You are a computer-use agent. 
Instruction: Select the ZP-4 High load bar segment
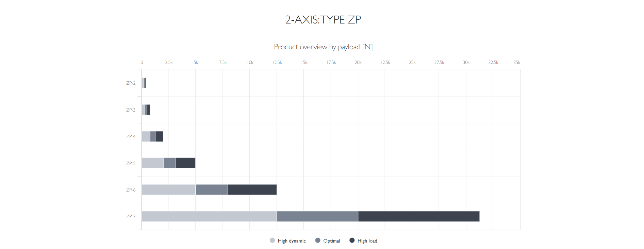[x=159, y=136]
